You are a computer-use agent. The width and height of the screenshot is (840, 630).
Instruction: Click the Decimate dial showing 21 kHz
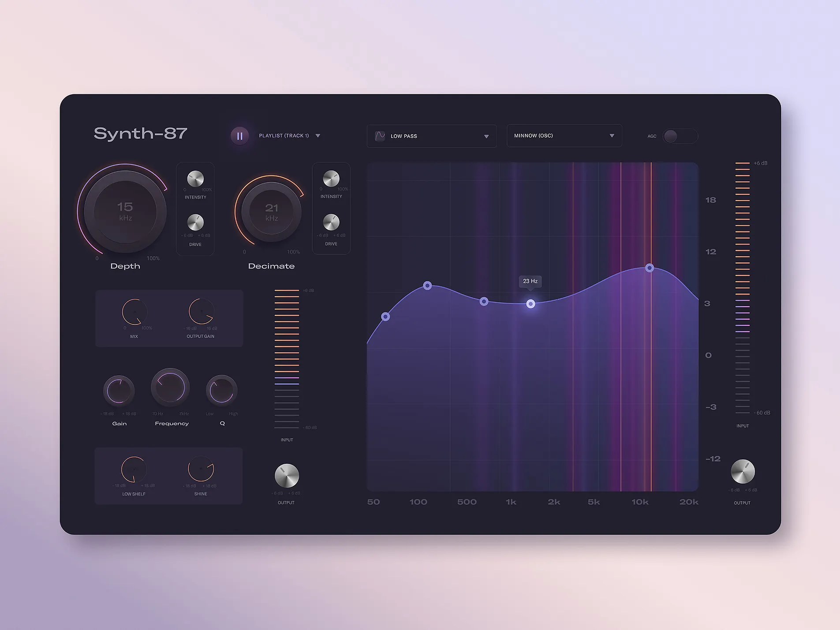[x=271, y=212]
